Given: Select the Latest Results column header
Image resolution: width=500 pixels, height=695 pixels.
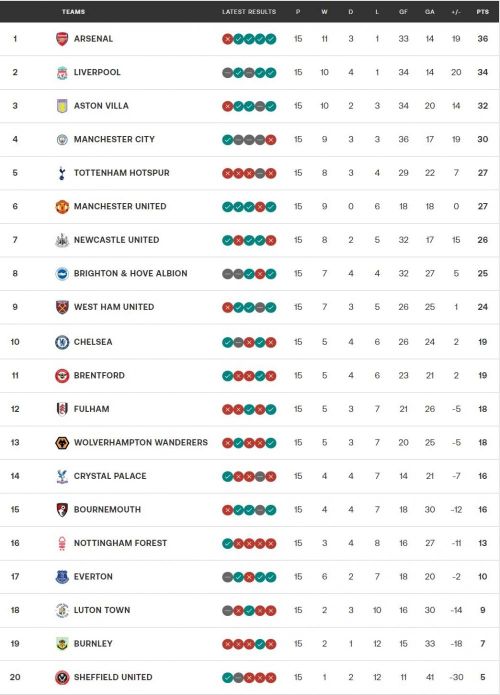Looking at the screenshot, I should [x=249, y=12].
